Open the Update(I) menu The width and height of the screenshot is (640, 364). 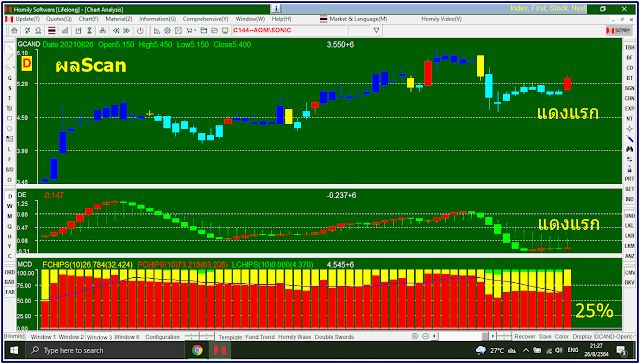tap(28, 19)
